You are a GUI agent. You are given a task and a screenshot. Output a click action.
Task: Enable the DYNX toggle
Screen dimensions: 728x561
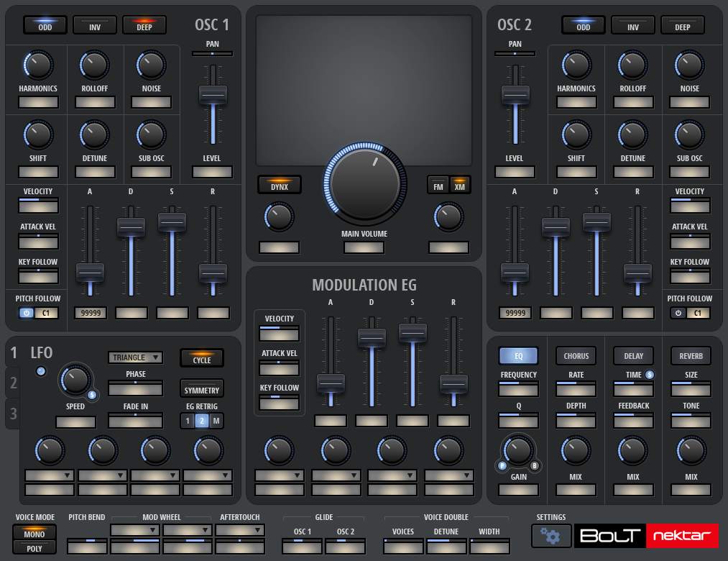279,185
